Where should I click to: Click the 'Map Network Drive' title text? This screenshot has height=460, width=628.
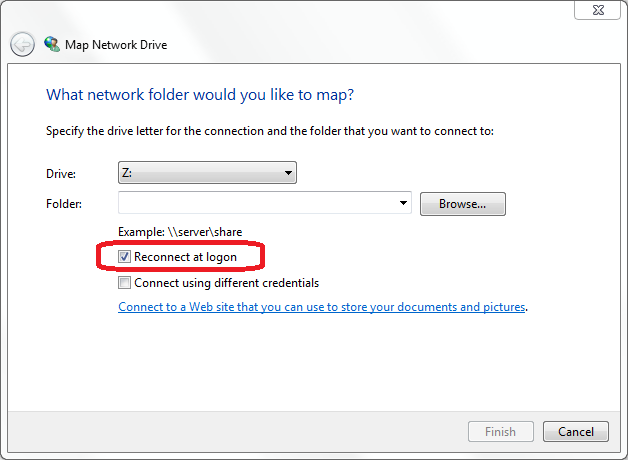116,45
